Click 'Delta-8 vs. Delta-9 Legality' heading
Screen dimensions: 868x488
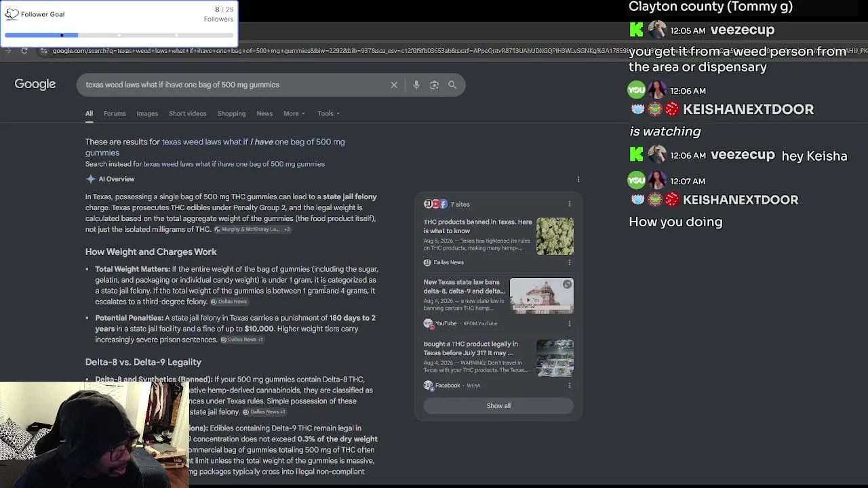[143, 362]
